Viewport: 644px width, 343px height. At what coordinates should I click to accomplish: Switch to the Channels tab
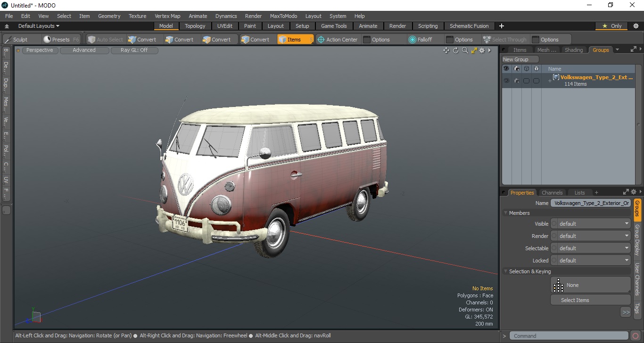pyautogui.click(x=552, y=193)
